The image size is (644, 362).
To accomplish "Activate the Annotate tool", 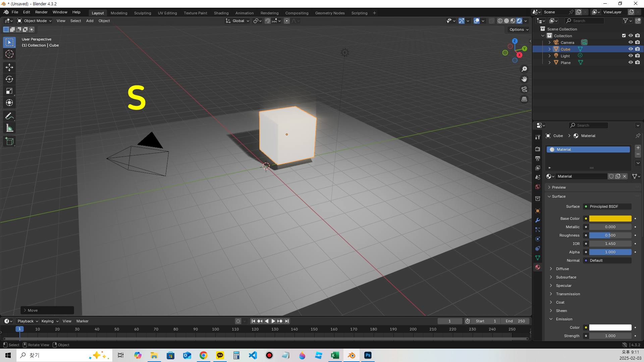I will click(x=9, y=116).
